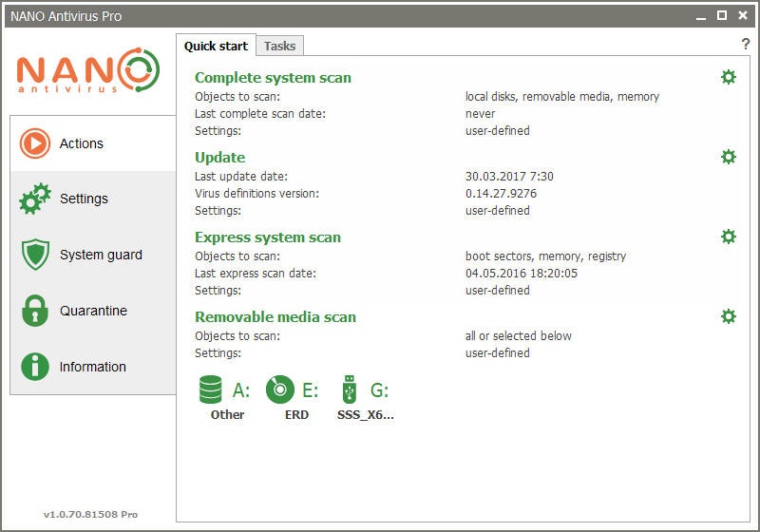Screen dimensions: 760x532
Task: Click the Quarantine padlock icon
Action: point(35,311)
